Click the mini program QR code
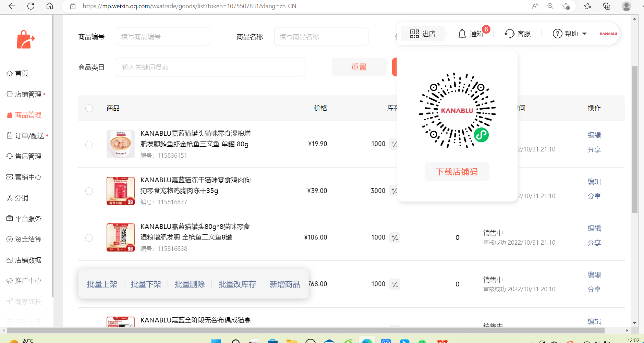 point(457,110)
